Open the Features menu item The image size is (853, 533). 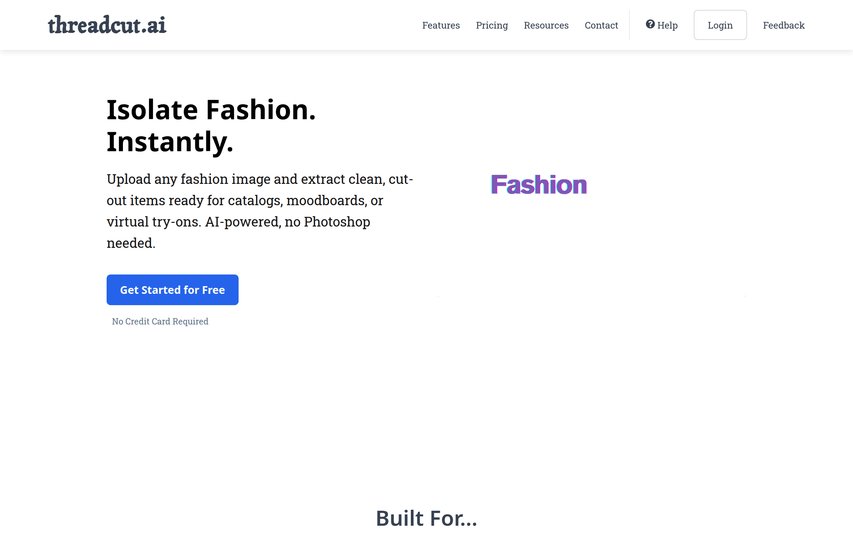tap(441, 25)
